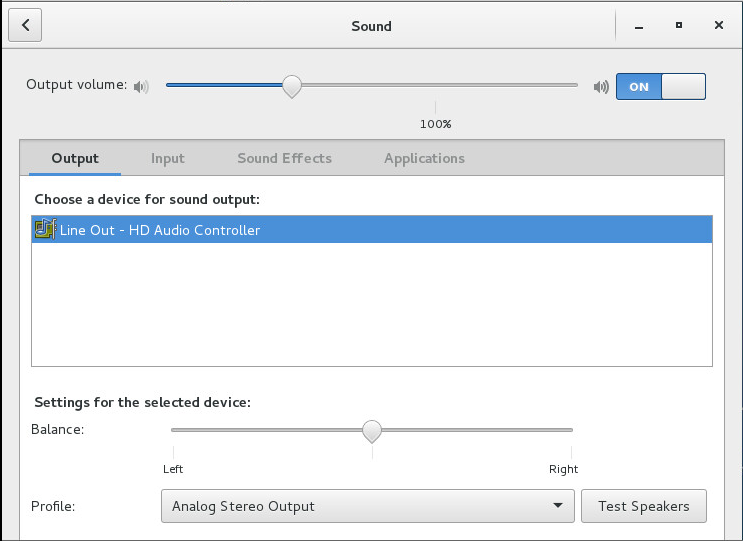Show the Applications tab
Image resolution: width=743 pixels, height=541 pixels.
424,158
